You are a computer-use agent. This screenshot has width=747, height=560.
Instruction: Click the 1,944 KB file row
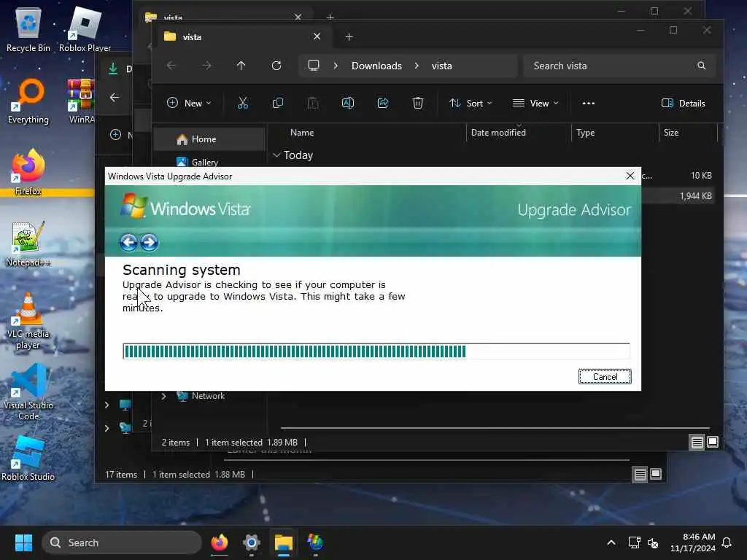(x=678, y=195)
